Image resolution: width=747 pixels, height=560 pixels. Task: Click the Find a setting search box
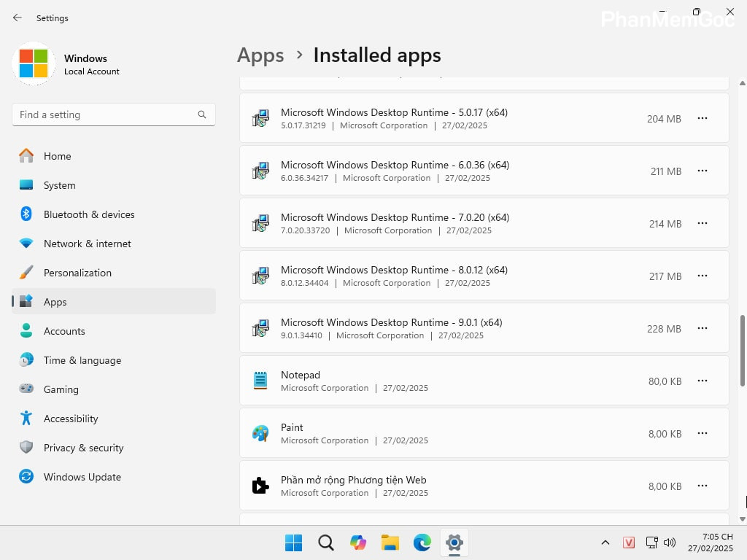114,114
